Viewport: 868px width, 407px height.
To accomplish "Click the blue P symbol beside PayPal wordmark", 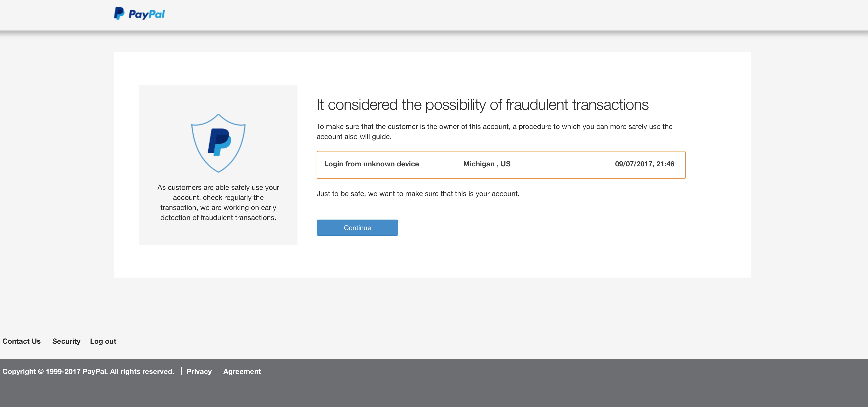I will pyautogui.click(x=119, y=13).
